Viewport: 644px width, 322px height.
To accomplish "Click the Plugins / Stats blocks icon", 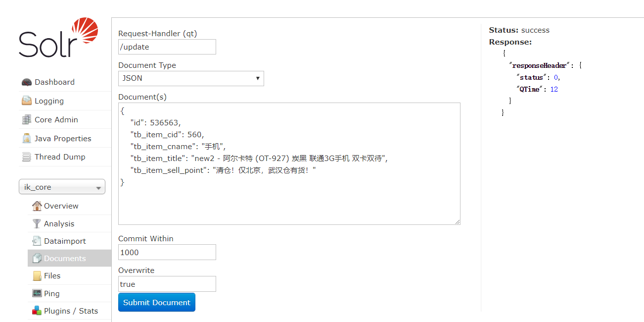I will 37,311.
